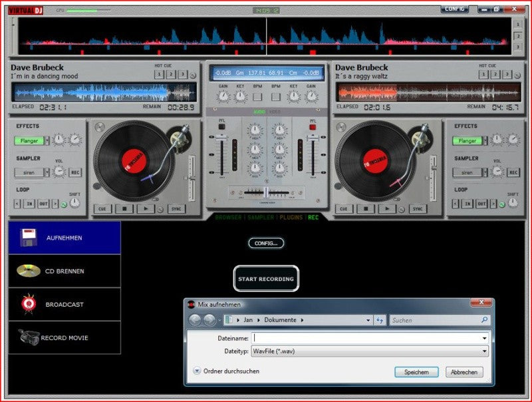
Task: Select VIDEO mixer tab
Action: [275, 112]
